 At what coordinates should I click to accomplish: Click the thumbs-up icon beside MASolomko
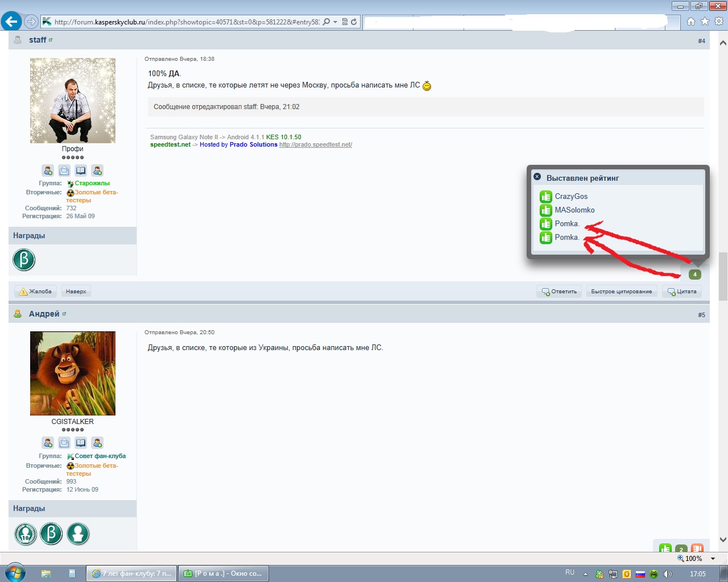click(546, 210)
